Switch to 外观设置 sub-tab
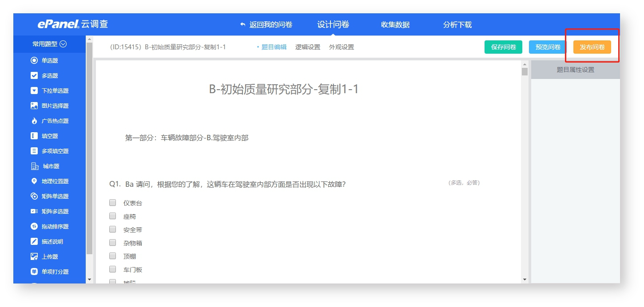This screenshot has width=644, height=307. click(x=342, y=47)
